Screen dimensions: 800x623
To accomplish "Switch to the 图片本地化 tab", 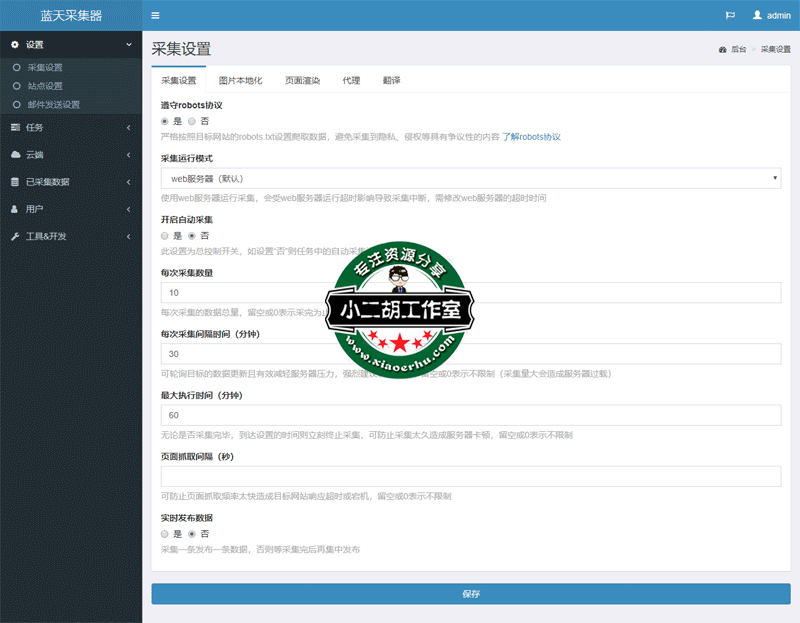I will [240, 80].
